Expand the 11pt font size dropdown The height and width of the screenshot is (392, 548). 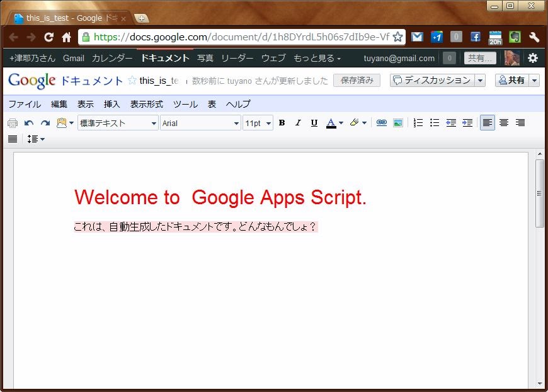[x=258, y=123]
